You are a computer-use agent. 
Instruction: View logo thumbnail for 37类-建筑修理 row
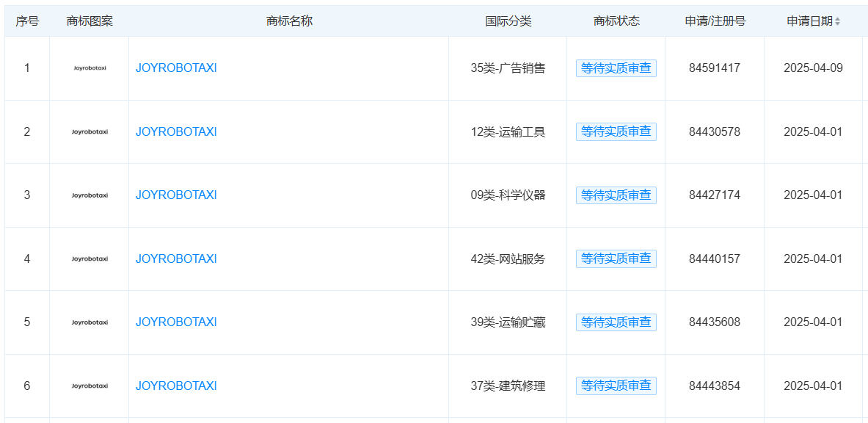point(90,386)
